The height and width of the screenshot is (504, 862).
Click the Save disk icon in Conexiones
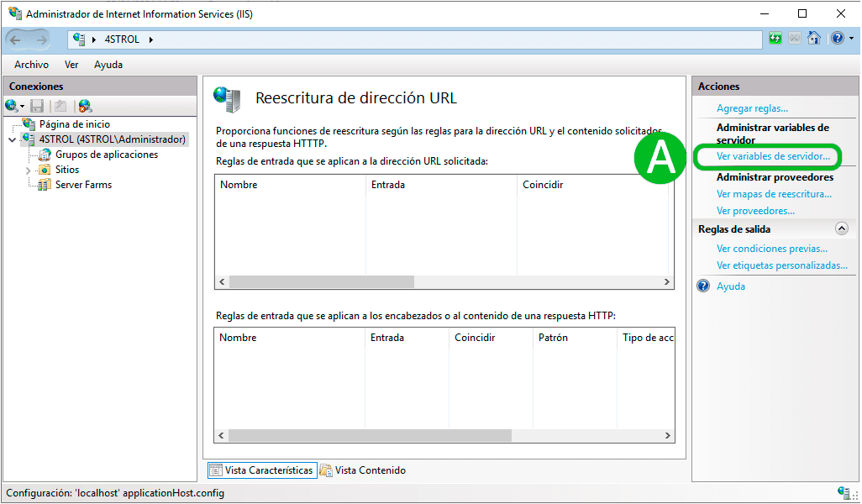click(37, 106)
